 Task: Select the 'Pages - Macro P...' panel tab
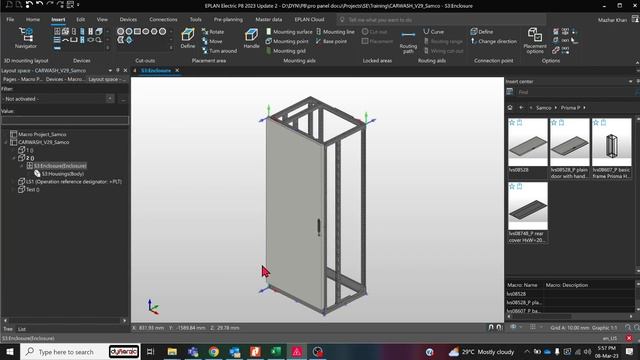22,79
